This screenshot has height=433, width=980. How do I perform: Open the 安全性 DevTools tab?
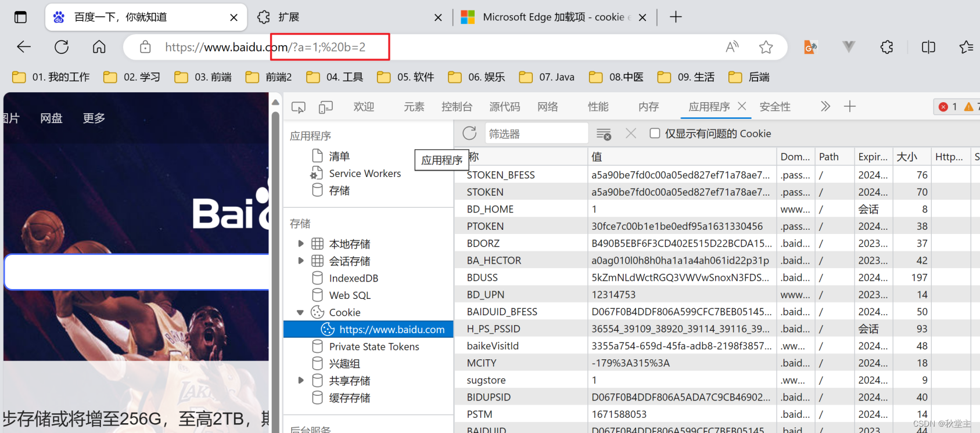click(x=775, y=107)
